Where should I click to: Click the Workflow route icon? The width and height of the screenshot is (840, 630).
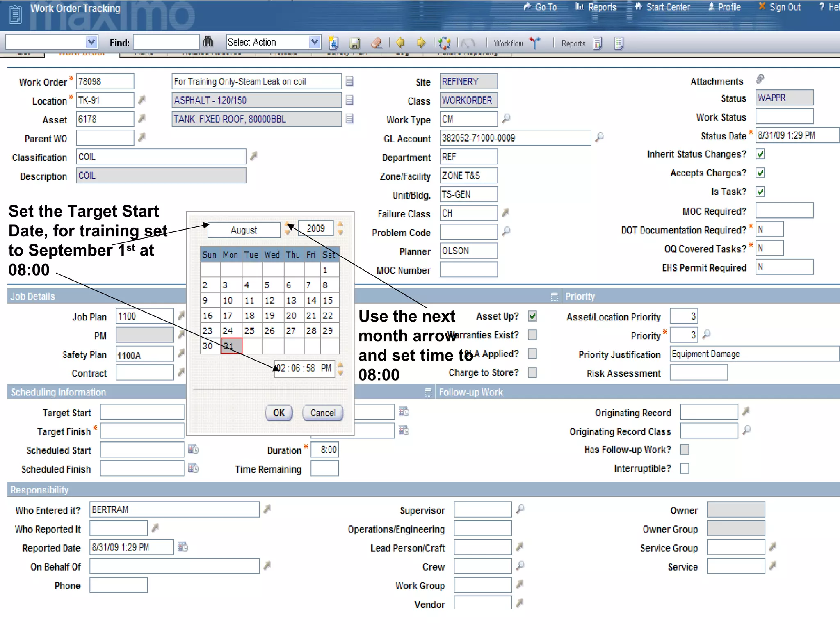[x=534, y=42]
